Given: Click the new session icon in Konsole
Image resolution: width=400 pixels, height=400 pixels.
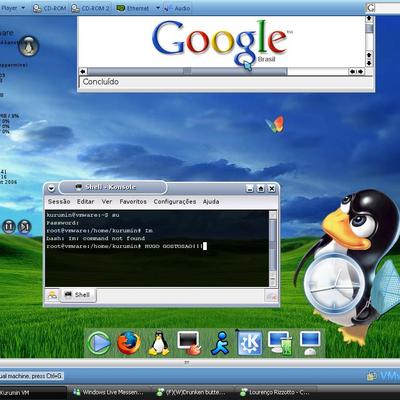Looking at the screenshot, I should [52, 295].
